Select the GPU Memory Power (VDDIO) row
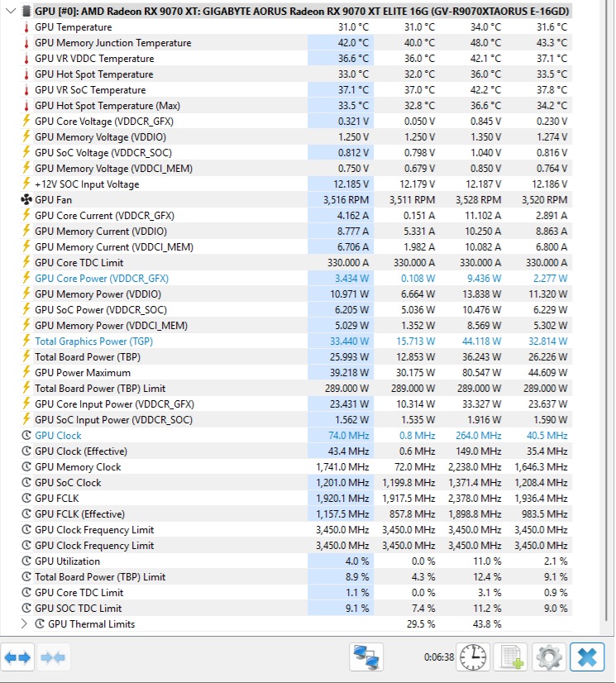Screen dimensions: 616x683 296,294
